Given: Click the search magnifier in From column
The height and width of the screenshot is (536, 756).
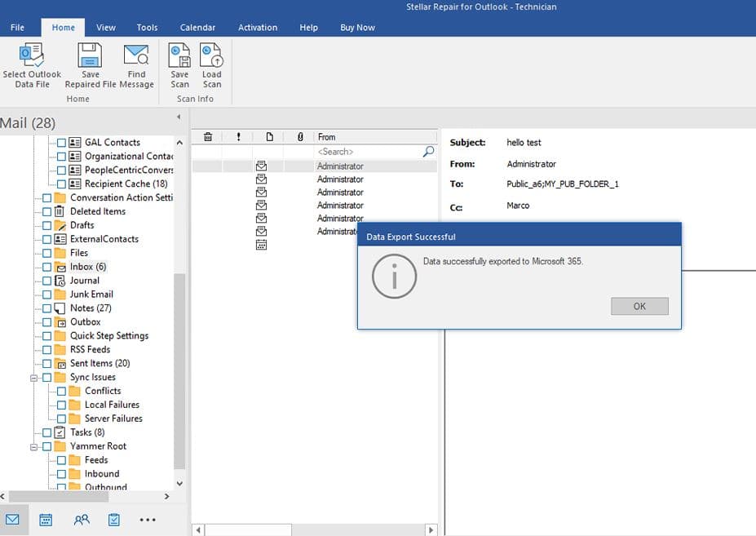Looking at the screenshot, I should [428, 152].
